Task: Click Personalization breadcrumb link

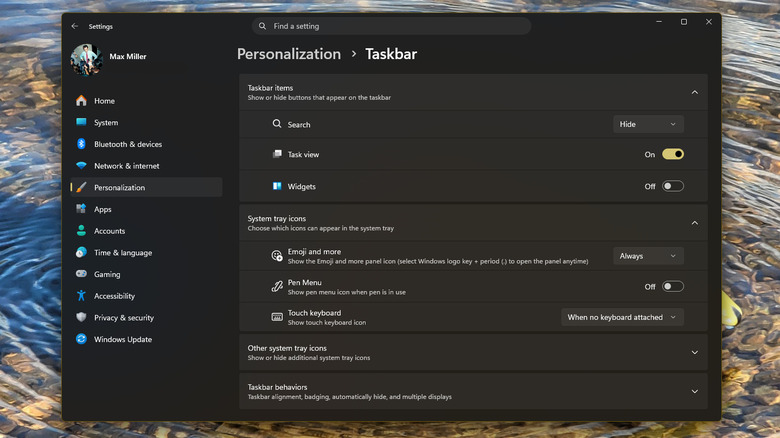Action: [x=289, y=54]
